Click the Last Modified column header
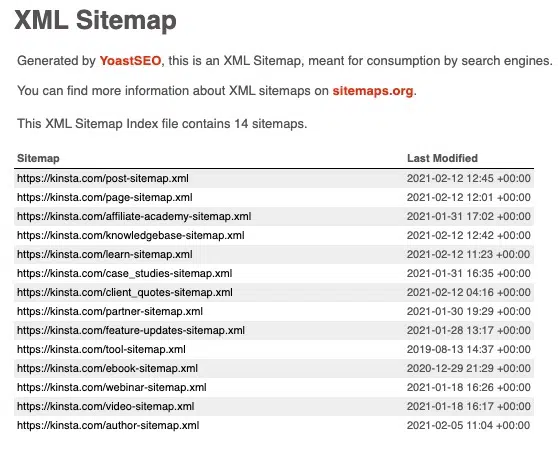Screen dimensions: 558x455 pos(442,158)
